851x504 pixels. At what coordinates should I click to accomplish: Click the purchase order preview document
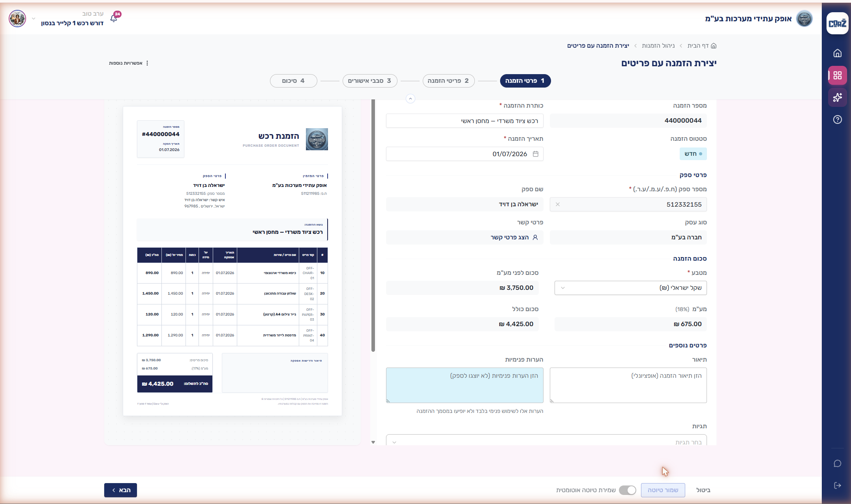click(232, 261)
